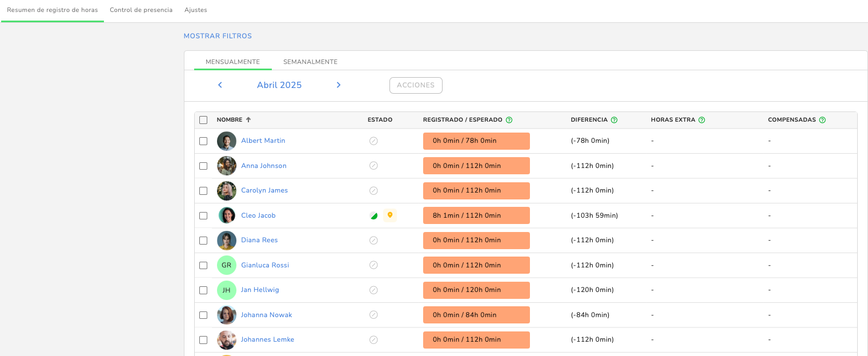Click Johannes Lemke's avatar photo
This screenshot has height=356, width=868.
[x=227, y=340]
